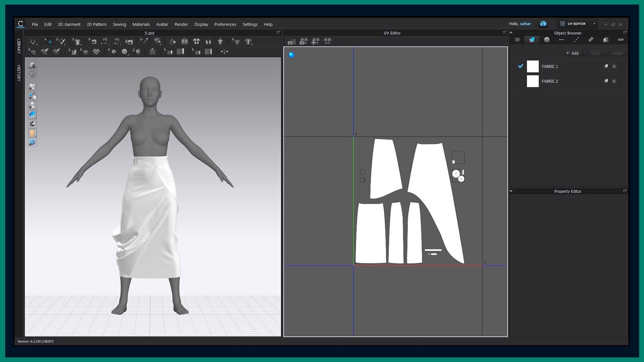Open the UV EDITOR mode dropdown arrow
The image size is (644, 362).
click(594, 24)
